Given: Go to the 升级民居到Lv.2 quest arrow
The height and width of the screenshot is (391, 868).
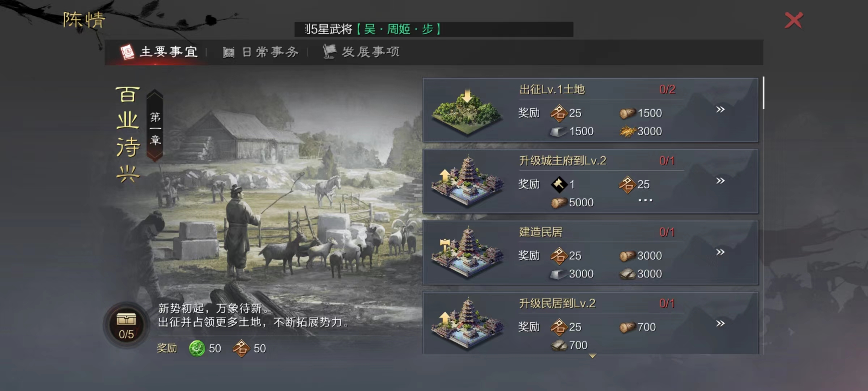Looking at the screenshot, I should 720,323.
